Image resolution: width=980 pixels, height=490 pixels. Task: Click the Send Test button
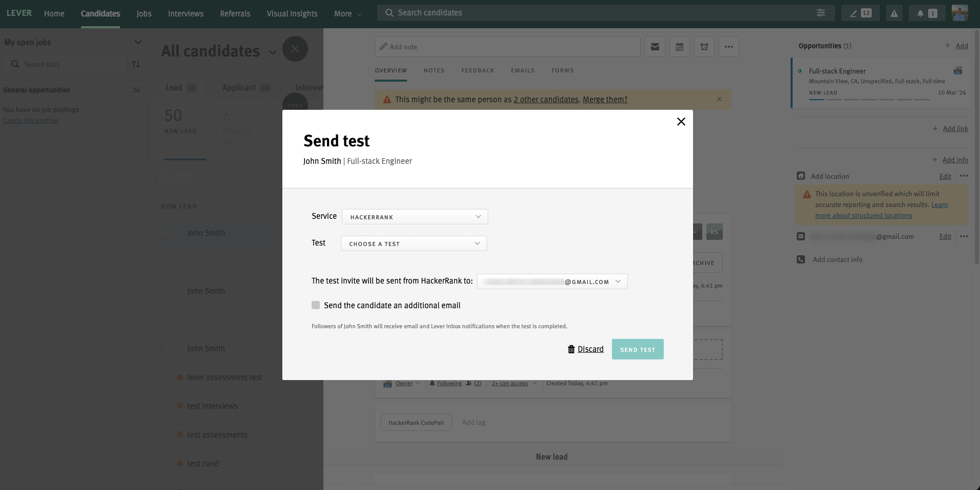(x=637, y=349)
